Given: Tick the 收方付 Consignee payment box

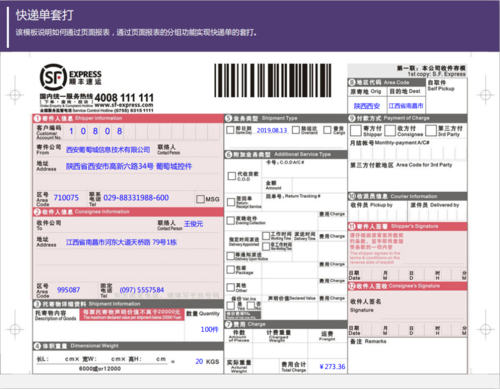Looking at the screenshot, I should pyautogui.click(x=390, y=131).
